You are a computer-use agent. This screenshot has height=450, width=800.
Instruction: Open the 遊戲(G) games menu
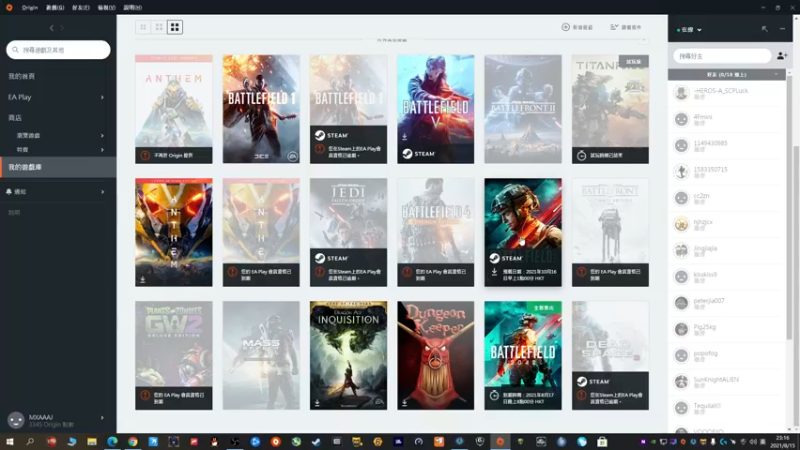(55, 8)
